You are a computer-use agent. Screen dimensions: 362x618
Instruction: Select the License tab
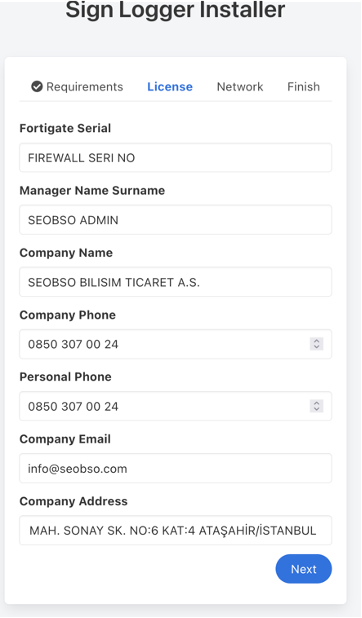[x=170, y=87]
